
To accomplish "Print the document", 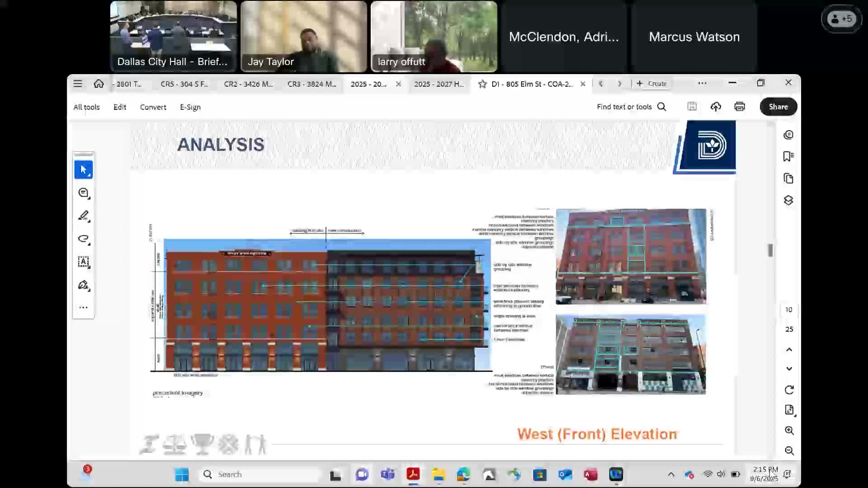I will tap(740, 107).
